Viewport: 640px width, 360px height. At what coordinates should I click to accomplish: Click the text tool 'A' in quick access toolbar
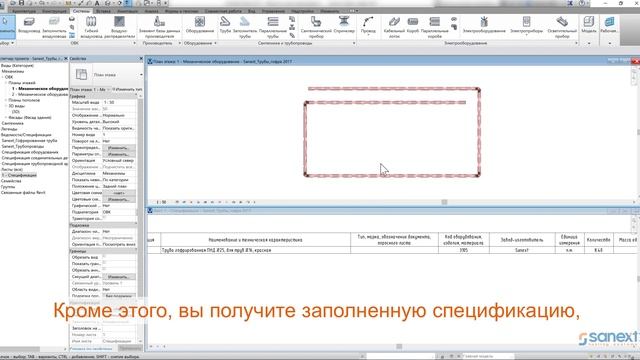(97, 3)
